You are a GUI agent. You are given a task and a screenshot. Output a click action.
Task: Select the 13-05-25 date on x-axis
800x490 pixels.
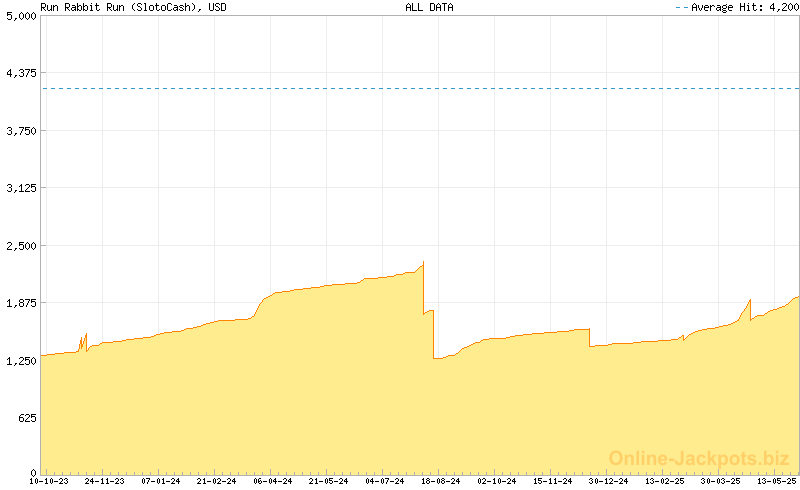[777, 481]
